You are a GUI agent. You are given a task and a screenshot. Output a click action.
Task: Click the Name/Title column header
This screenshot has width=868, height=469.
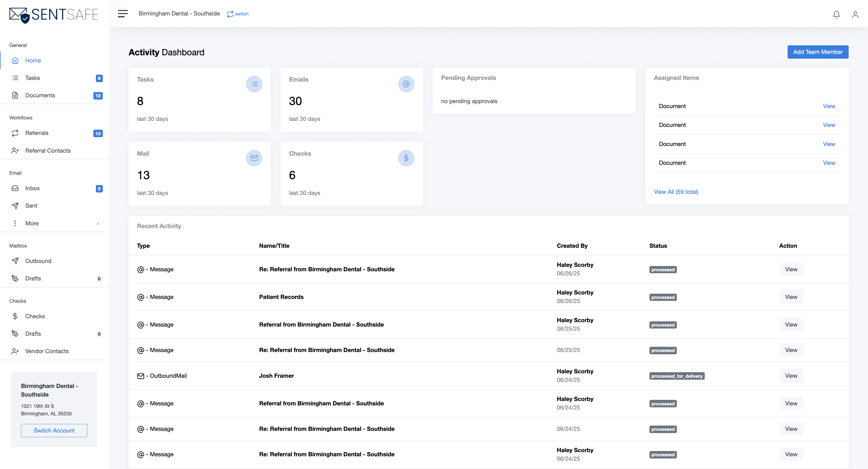[274, 246]
